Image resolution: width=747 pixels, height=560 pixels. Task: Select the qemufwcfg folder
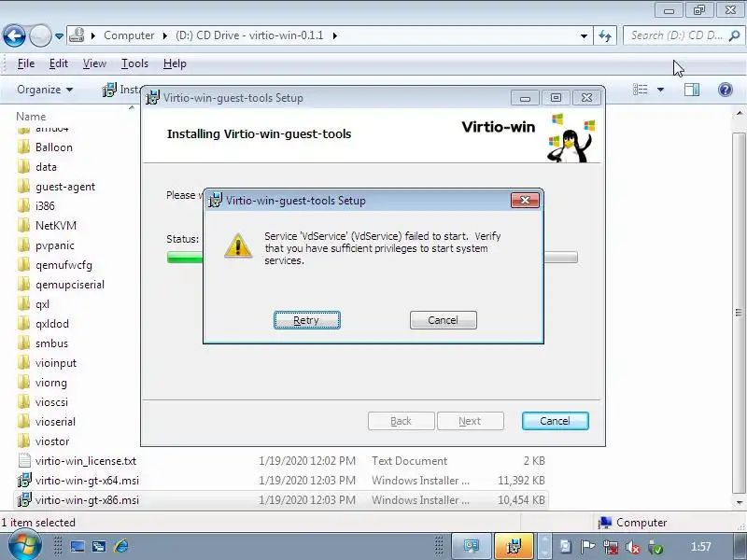coord(63,265)
